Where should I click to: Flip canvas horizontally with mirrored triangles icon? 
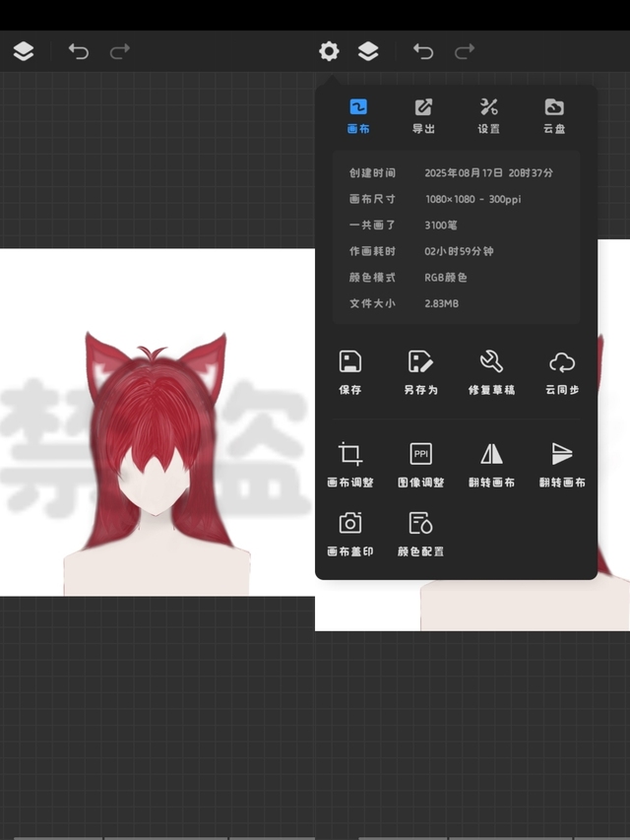(x=491, y=465)
